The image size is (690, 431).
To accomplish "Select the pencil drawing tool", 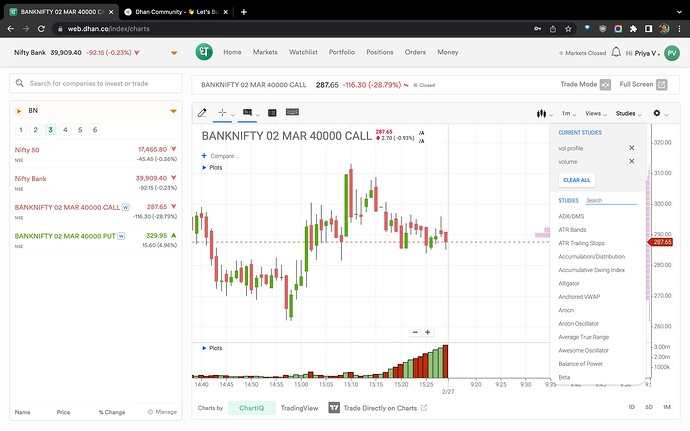I will 202,113.
